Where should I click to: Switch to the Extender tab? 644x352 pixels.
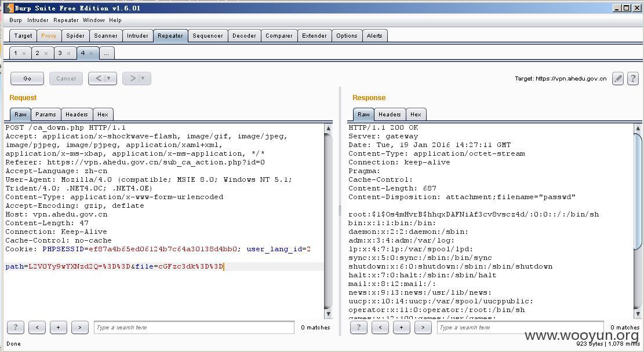[314, 36]
